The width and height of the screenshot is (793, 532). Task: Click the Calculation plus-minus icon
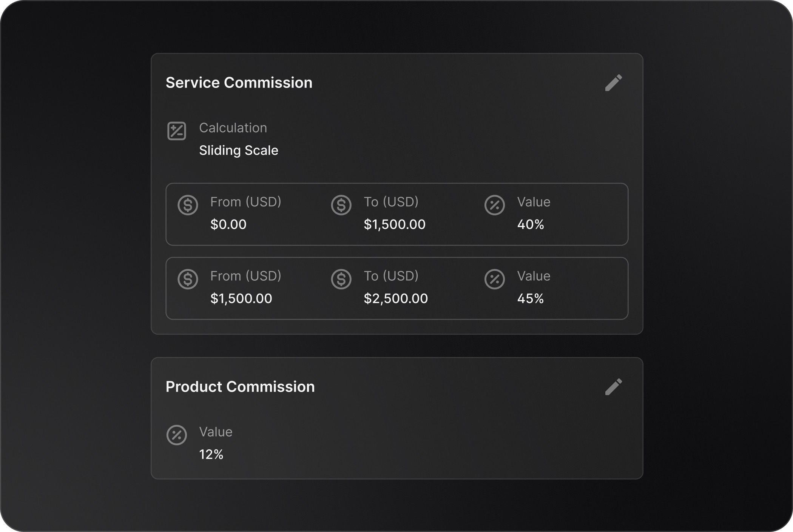point(177,131)
